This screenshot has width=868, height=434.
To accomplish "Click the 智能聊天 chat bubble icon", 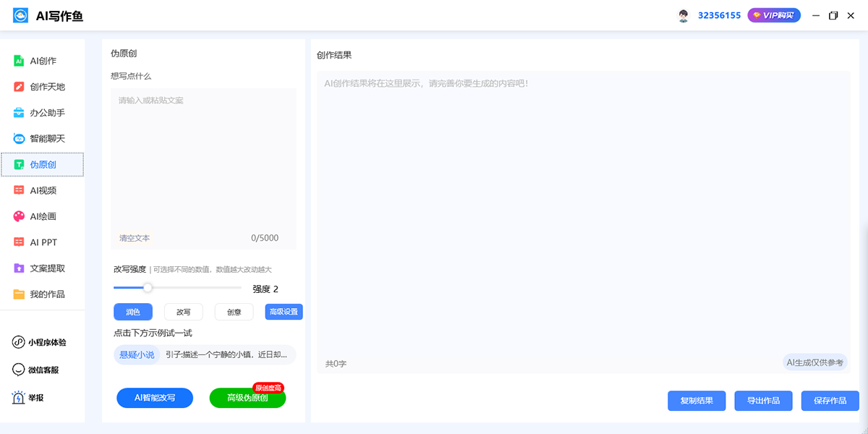I will [x=19, y=139].
